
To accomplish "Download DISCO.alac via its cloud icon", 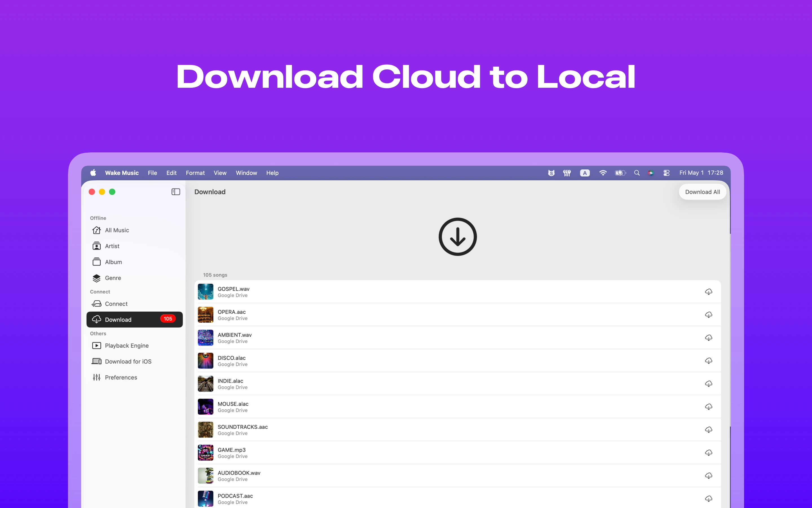I will pyautogui.click(x=708, y=361).
